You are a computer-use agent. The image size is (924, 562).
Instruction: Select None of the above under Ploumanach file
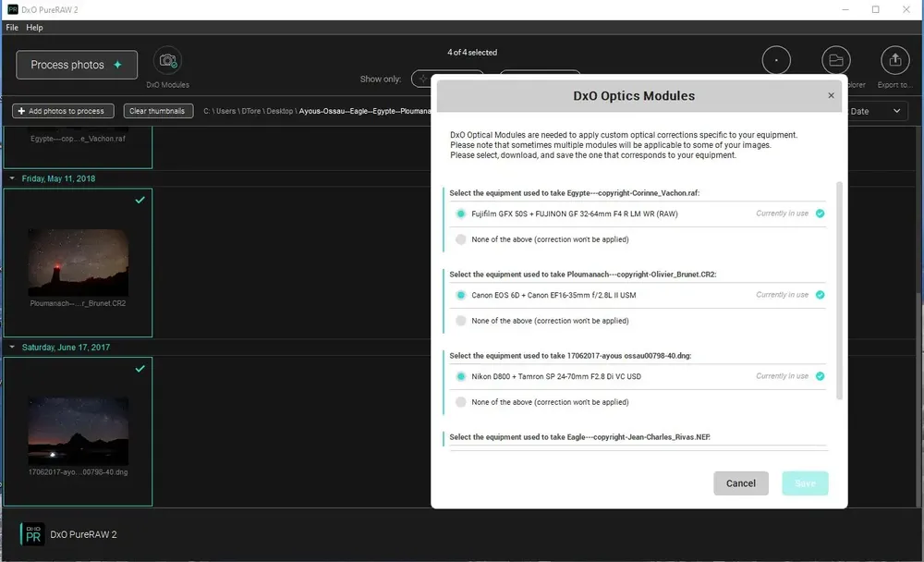461,321
